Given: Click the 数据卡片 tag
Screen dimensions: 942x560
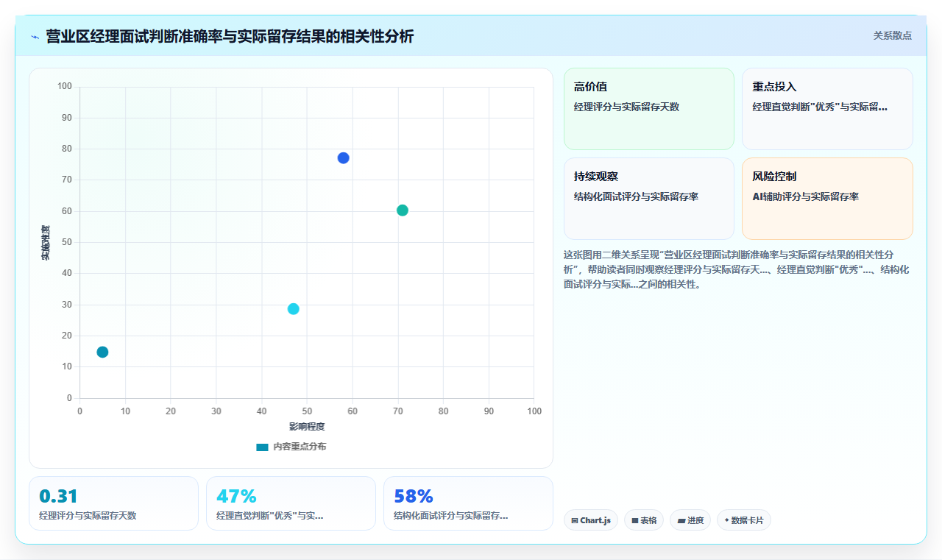Looking at the screenshot, I should pyautogui.click(x=744, y=520).
